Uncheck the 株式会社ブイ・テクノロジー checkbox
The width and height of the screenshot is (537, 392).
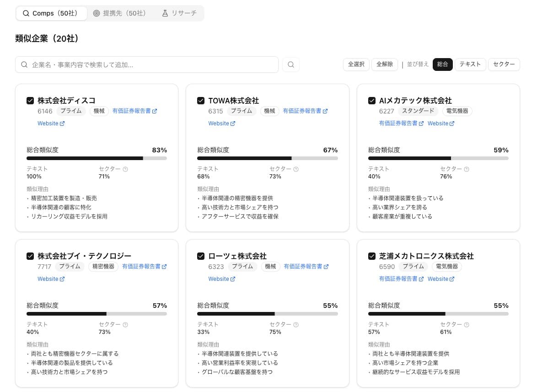pyautogui.click(x=30, y=256)
